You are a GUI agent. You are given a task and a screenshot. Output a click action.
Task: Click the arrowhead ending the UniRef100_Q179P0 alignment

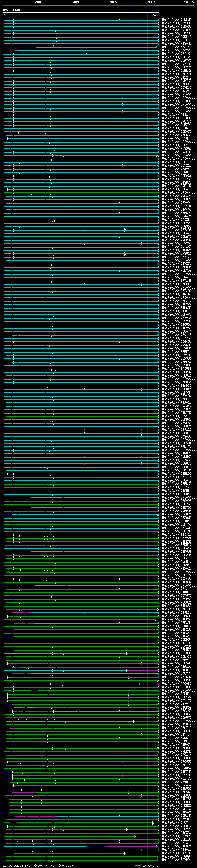pyautogui.click(x=135, y=836)
